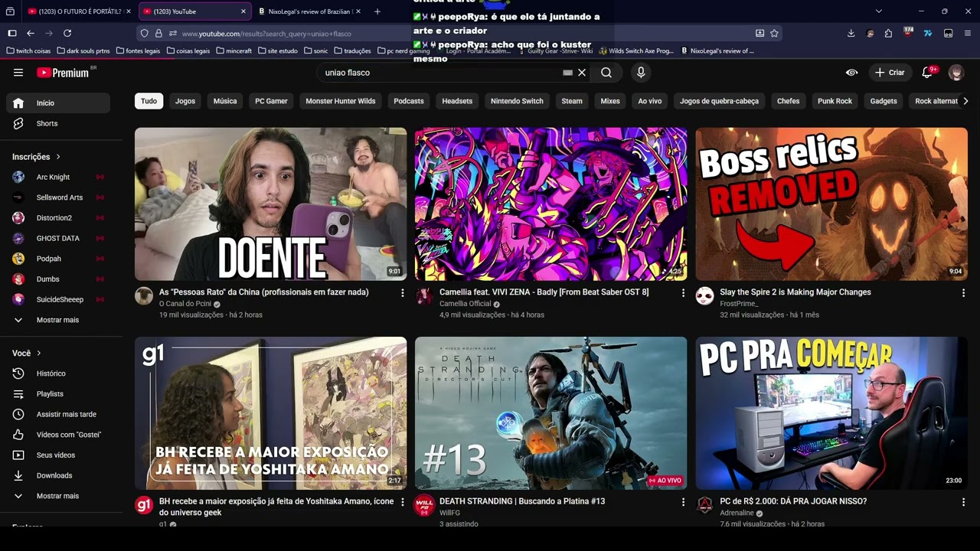Open O Canal do Pcini channel link
Screen dimensions: 980x551
[x=185, y=304]
